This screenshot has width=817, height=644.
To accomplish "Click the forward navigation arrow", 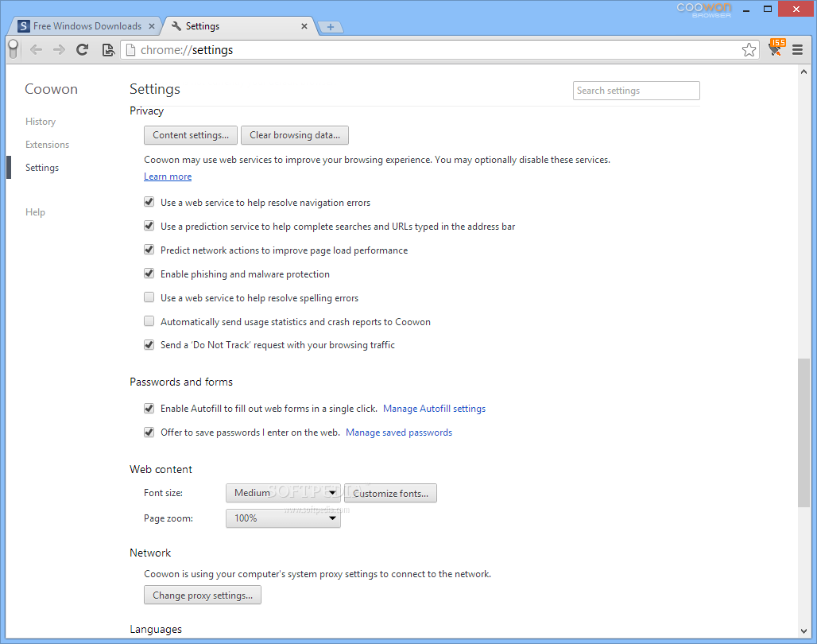I will pos(59,50).
